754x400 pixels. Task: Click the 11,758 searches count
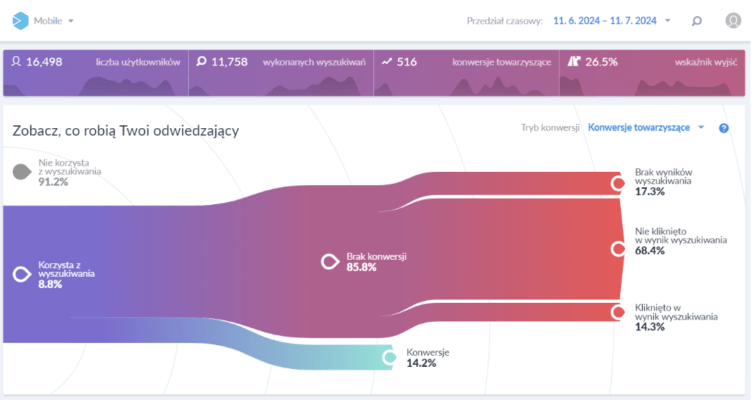(229, 62)
